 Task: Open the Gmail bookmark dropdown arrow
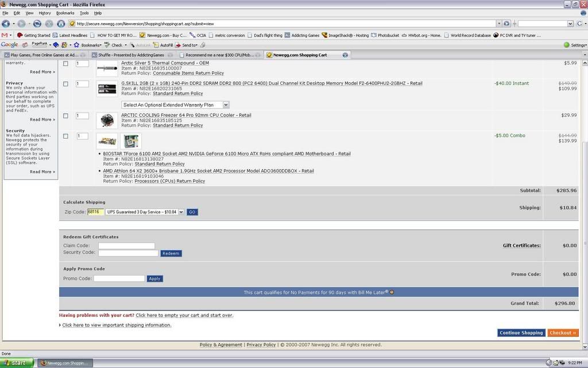point(10,35)
